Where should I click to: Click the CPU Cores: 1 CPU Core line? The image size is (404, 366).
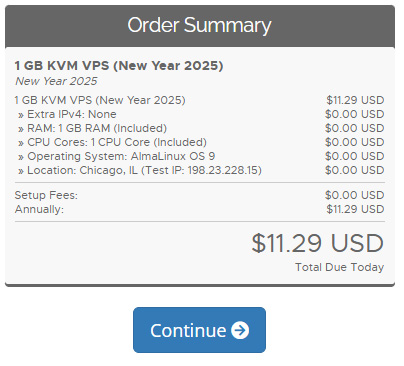coord(112,142)
